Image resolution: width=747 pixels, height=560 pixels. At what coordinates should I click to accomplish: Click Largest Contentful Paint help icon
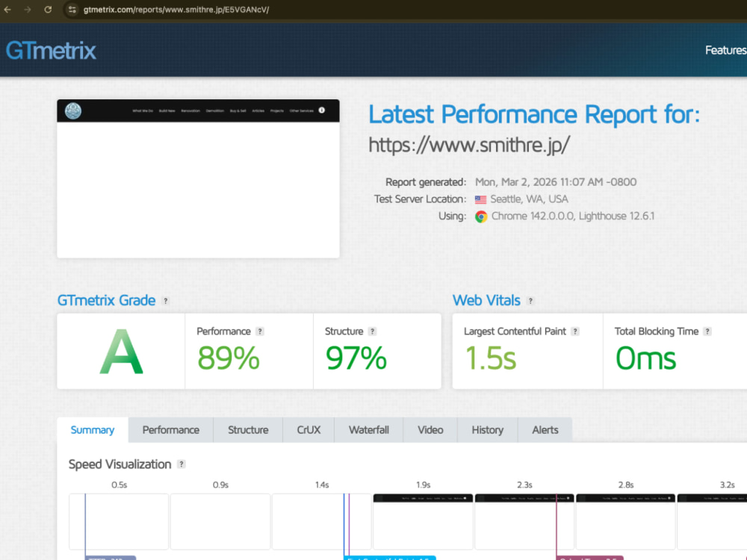click(x=575, y=332)
